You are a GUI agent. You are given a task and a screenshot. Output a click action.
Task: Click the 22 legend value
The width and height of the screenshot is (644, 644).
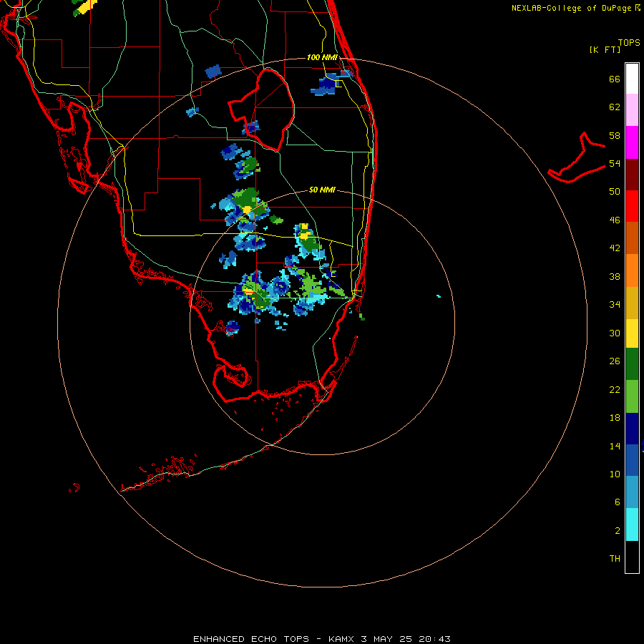point(615,389)
